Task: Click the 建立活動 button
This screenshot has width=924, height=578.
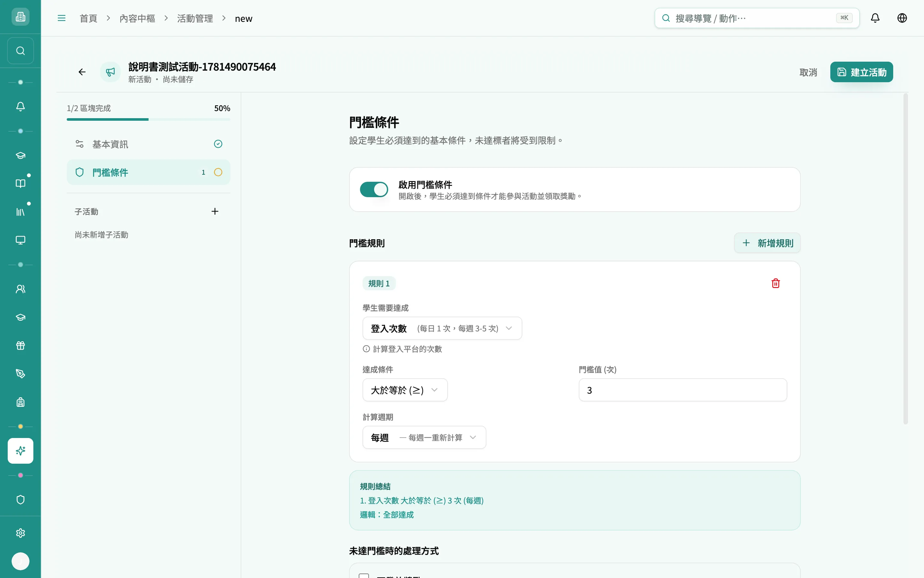Action: pyautogui.click(x=861, y=72)
